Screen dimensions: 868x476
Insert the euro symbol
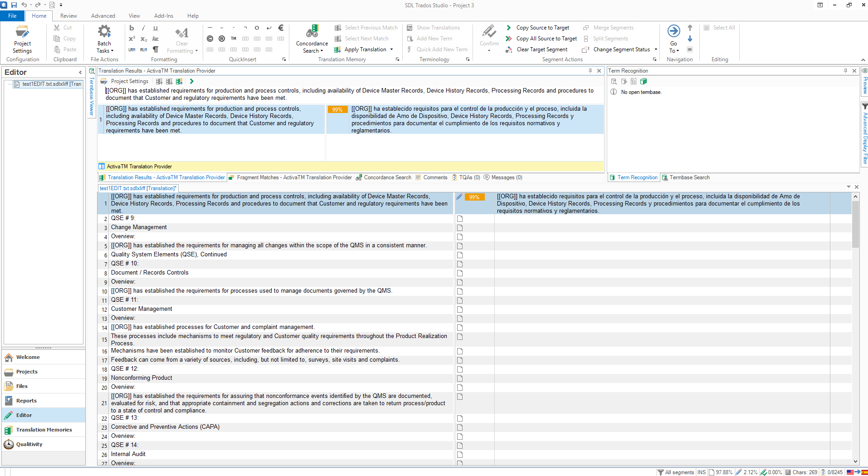click(x=281, y=28)
